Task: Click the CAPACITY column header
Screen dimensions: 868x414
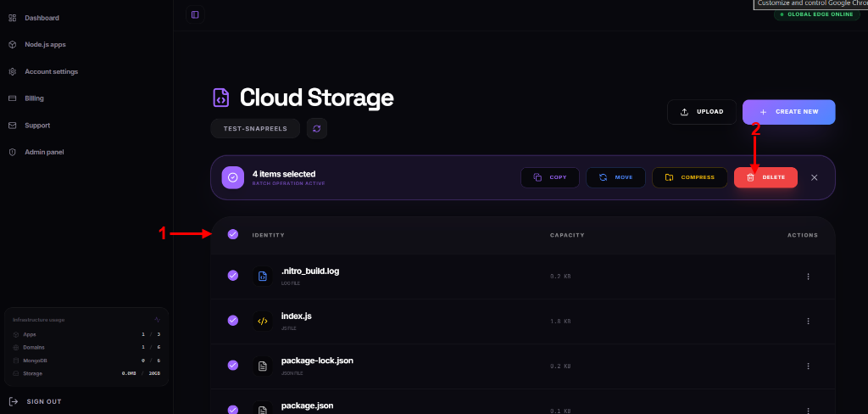Action: [x=567, y=236]
